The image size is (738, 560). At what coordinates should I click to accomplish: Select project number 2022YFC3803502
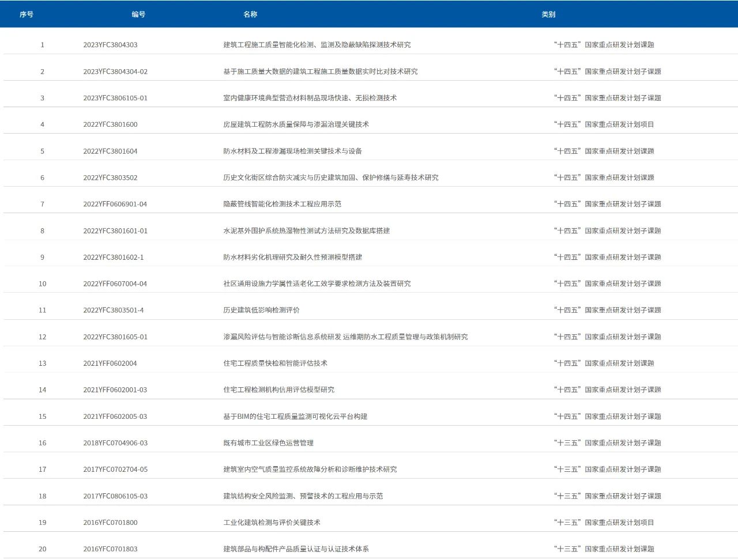110,177
